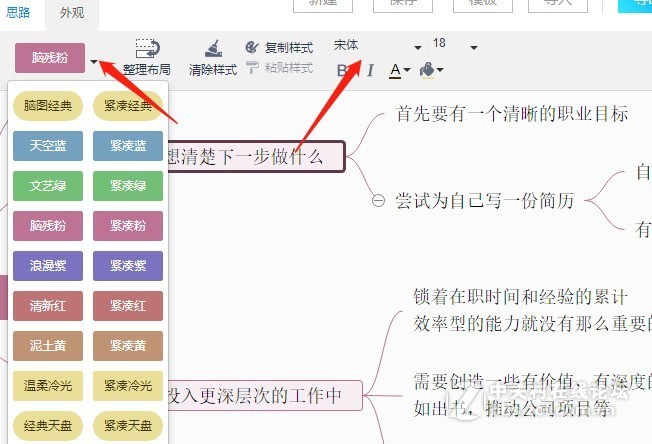Select node 投入更深层次的工作中
The width and height of the screenshot is (652, 444).
tap(264, 395)
